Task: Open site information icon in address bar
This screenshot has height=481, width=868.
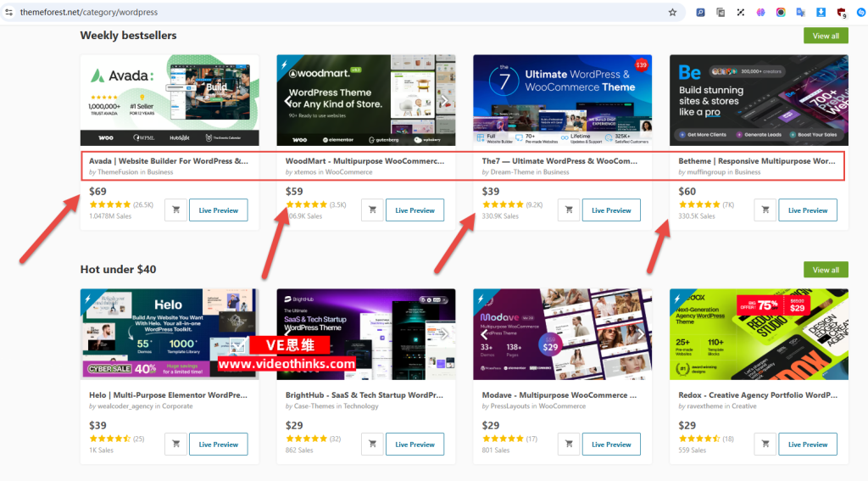Action: (x=8, y=12)
